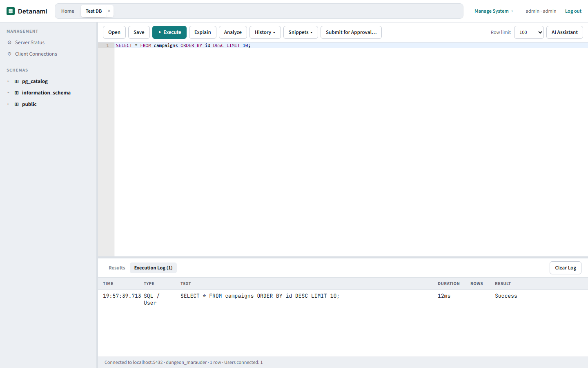588x368 pixels.
Task: Run the query with Execute
Action: coord(169,32)
